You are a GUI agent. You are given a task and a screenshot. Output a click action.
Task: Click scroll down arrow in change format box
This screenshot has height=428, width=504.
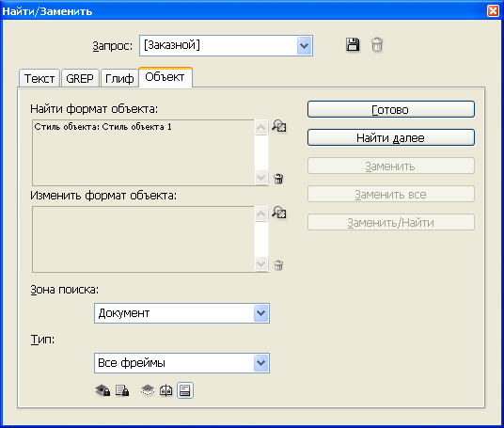pos(261,264)
